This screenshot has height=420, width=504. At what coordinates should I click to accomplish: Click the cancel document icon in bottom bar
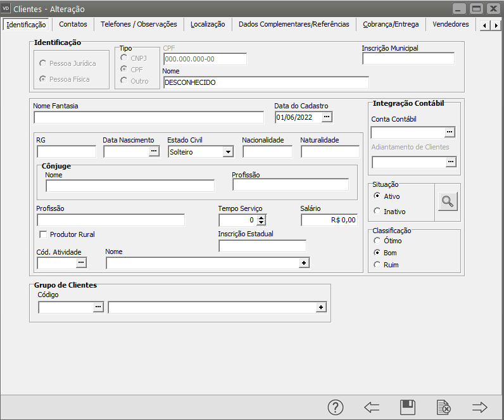[x=444, y=407]
